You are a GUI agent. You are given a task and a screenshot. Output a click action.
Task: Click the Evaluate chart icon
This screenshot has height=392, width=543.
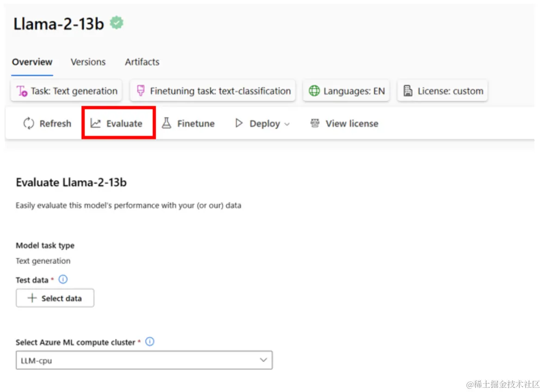tap(96, 123)
